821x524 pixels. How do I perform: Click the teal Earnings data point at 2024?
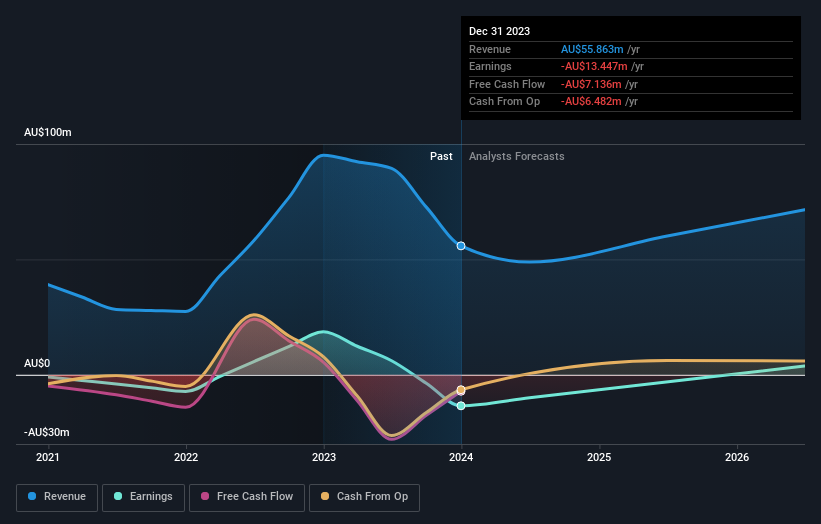click(461, 406)
